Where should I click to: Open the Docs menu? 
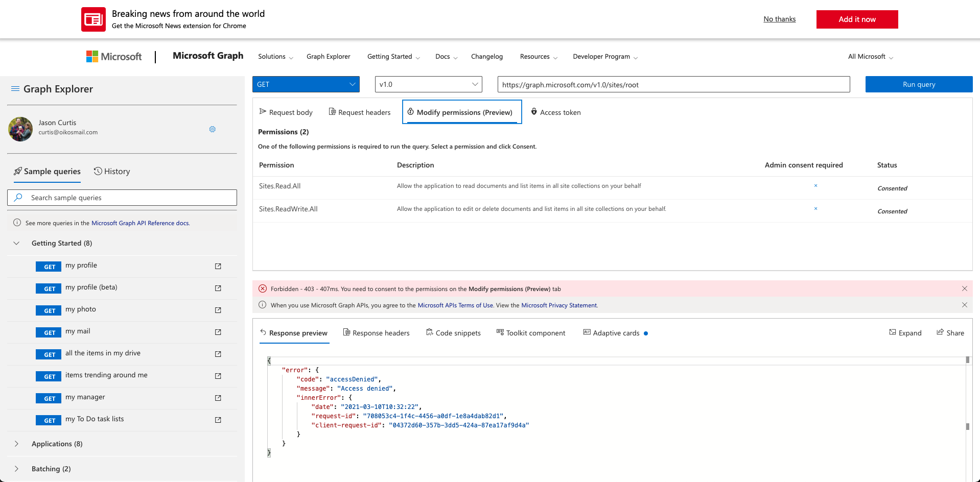click(x=444, y=56)
